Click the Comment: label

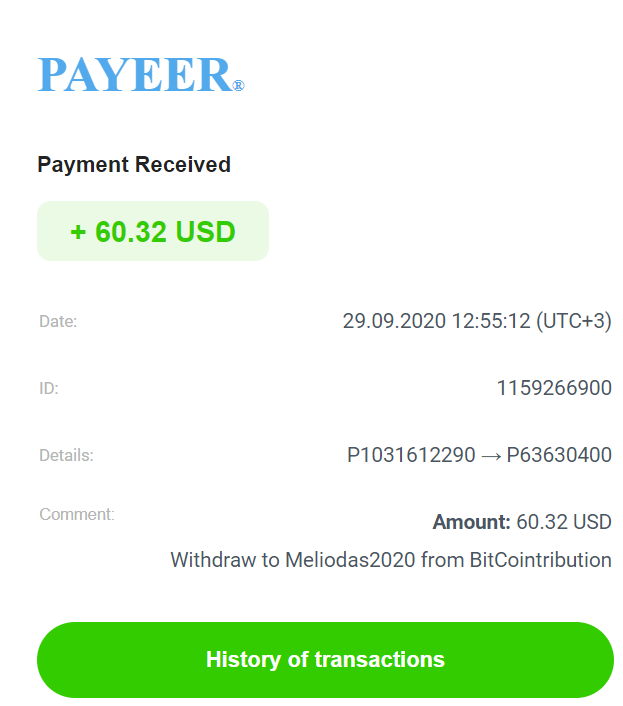[x=77, y=514]
